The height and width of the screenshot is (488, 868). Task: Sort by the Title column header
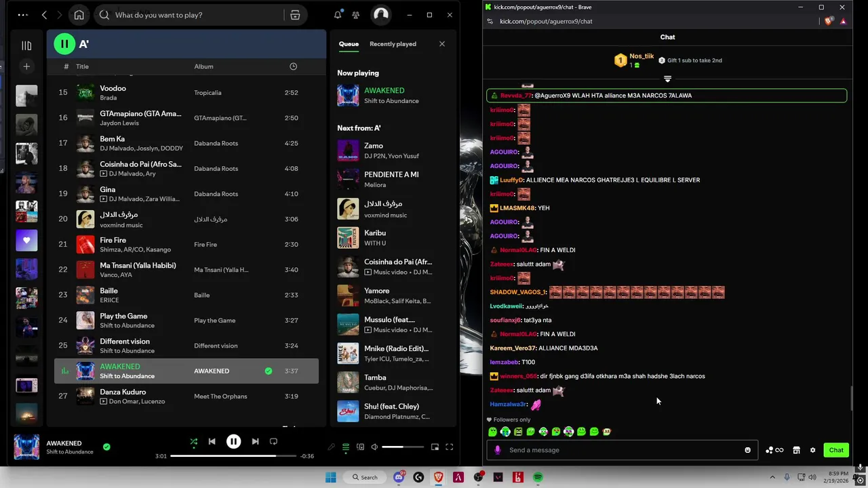82,66
